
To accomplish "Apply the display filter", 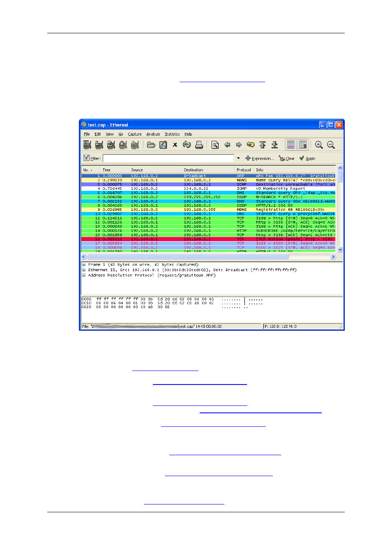I will pyautogui.click(x=307, y=158).
